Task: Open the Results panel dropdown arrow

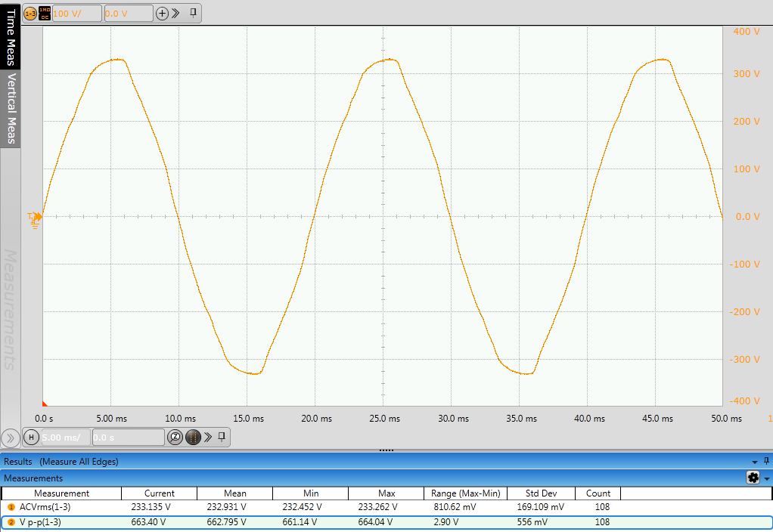Action: (x=754, y=462)
